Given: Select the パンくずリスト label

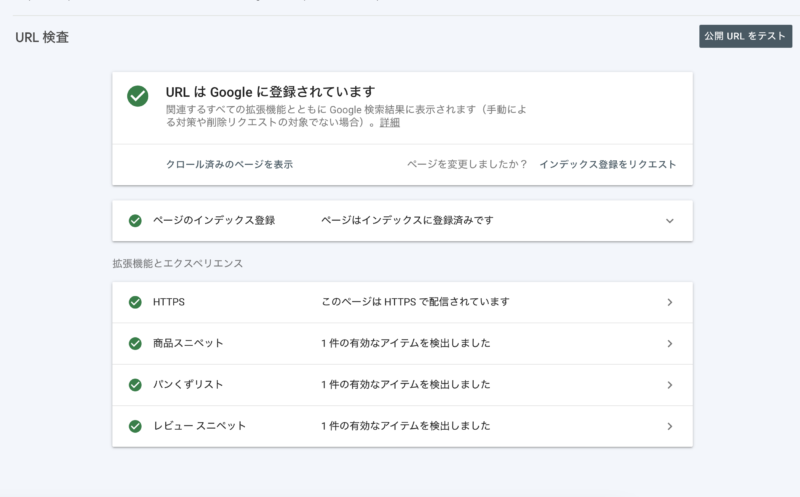Looking at the screenshot, I should [188, 385].
